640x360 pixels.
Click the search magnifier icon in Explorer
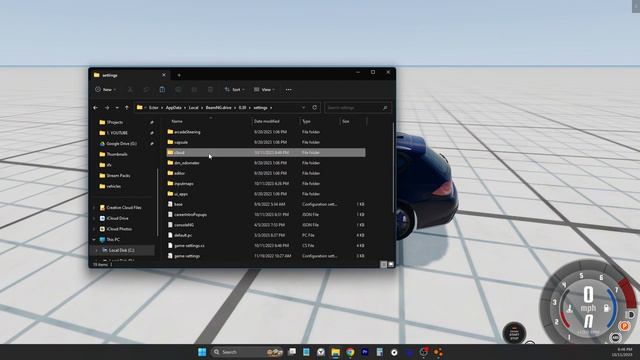tap(385, 108)
